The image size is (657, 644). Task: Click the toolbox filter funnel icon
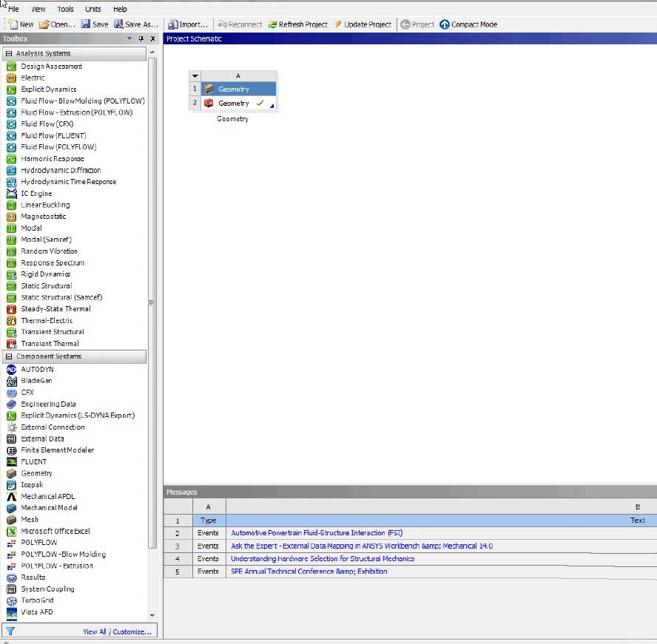coord(10,631)
